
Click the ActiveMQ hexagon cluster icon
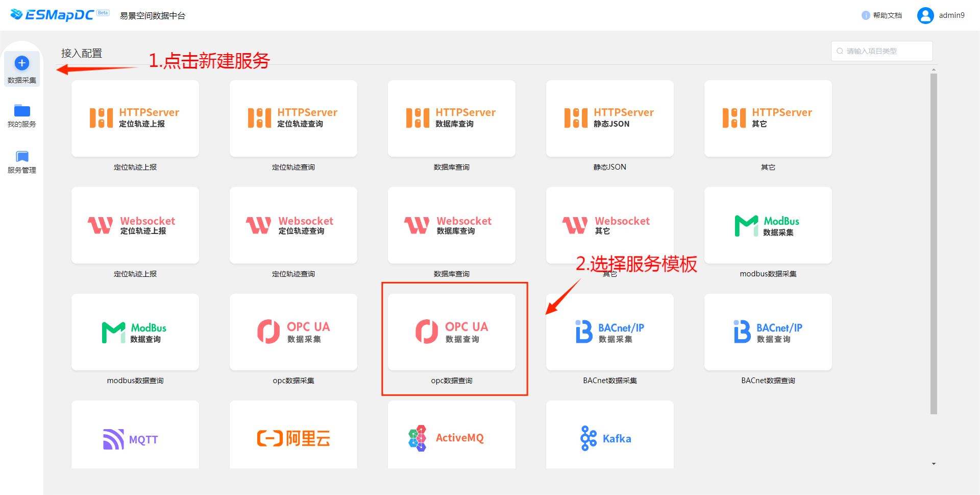point(418,438)
